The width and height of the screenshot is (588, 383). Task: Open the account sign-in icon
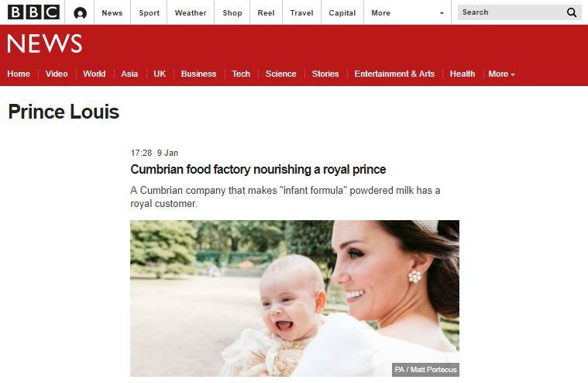click(x=80, y=13)
